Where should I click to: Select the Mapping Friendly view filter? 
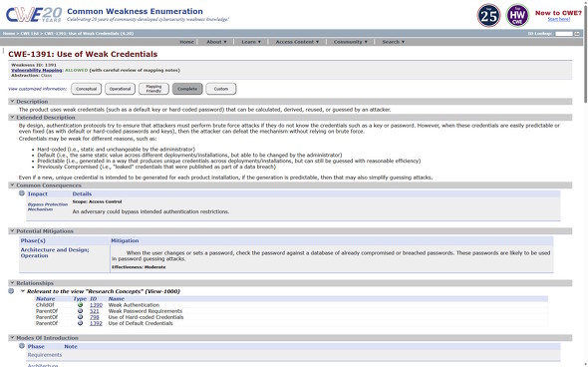(153, 89)
